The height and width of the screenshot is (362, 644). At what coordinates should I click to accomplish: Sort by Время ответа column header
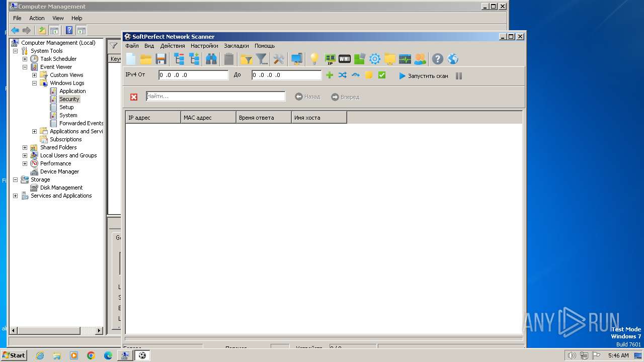coord(264,118)
